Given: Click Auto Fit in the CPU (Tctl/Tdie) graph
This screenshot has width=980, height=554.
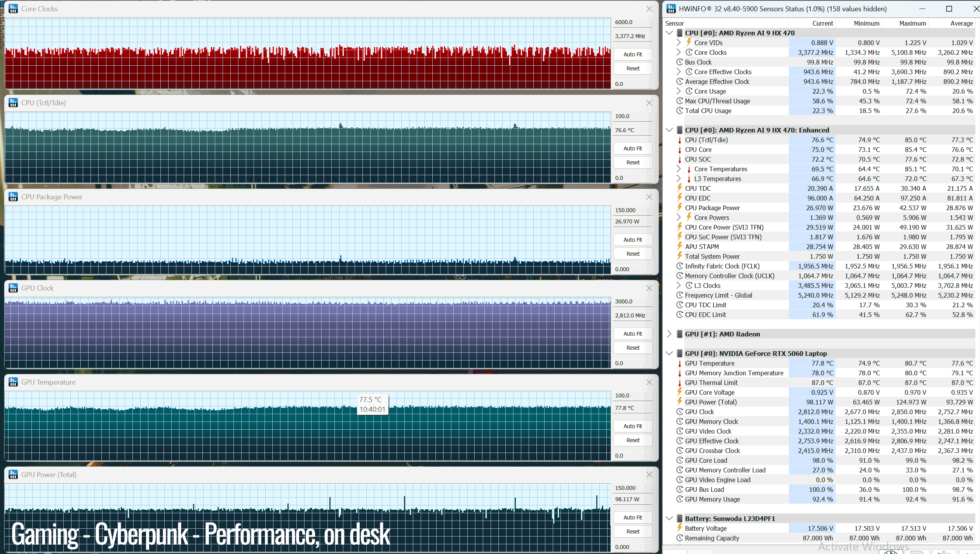Looking at the screenshot, I should 633,148.
